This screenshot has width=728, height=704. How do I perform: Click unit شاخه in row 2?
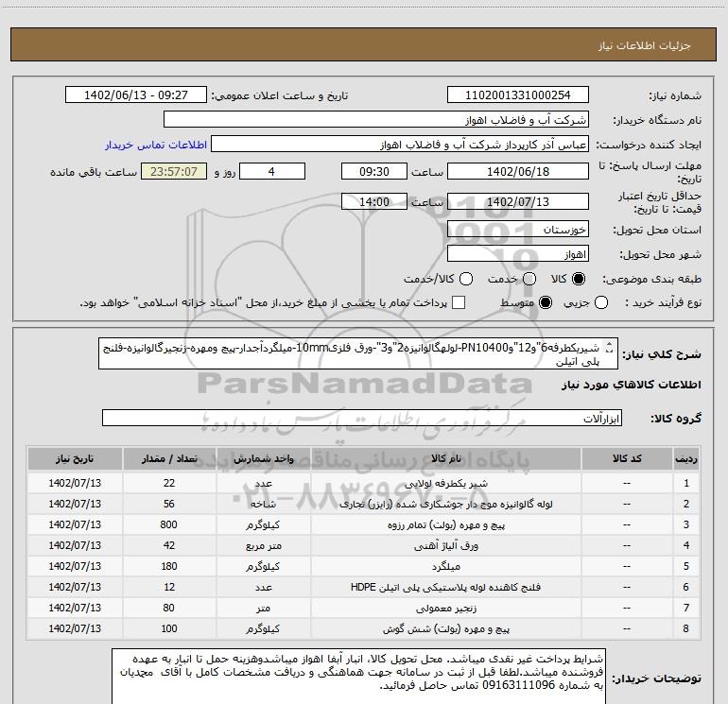click(263, 504)
